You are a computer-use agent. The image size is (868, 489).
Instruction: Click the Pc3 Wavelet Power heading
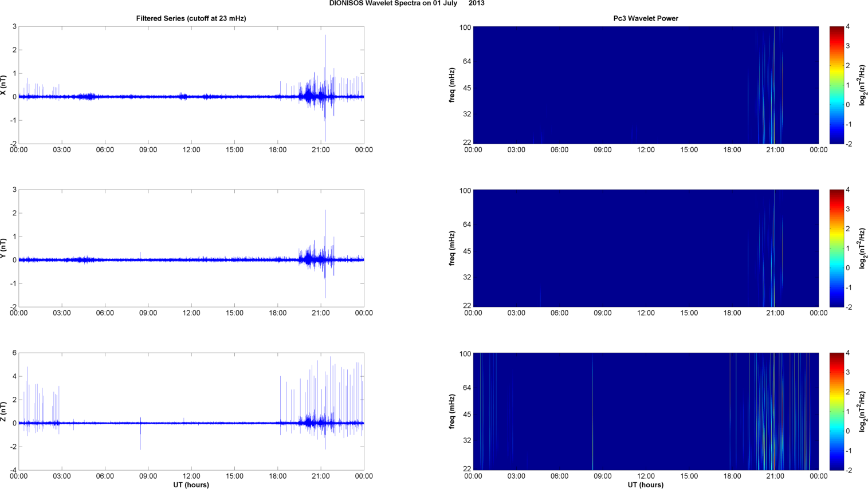pyautogui.click(x=646, y=18)
